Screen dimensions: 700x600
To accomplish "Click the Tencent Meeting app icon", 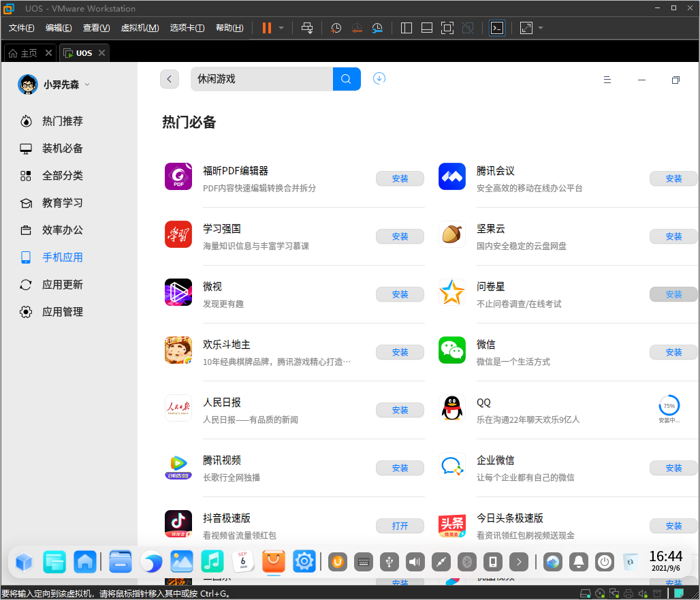I will [x=451, y=176].
